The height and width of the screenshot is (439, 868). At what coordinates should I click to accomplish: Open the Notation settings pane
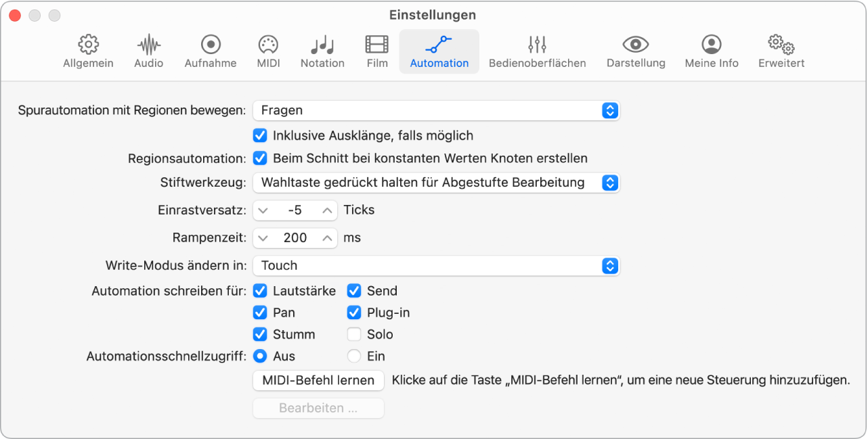pyautogui.click(x=322, y=51)
